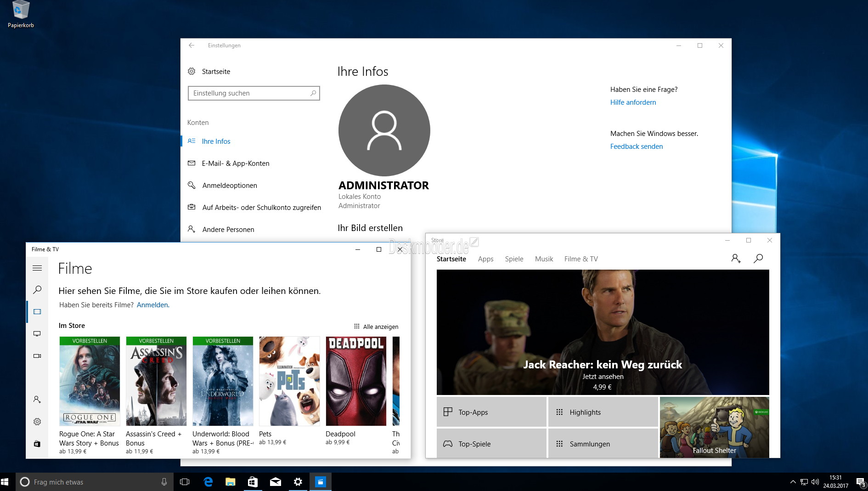Open Jack Reacher featured banner in Store
868x491 pixels.
[603, 332]
